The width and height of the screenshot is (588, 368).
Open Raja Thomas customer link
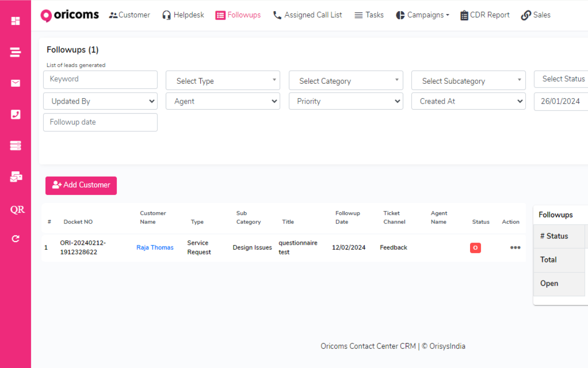(x=155, y=247)
